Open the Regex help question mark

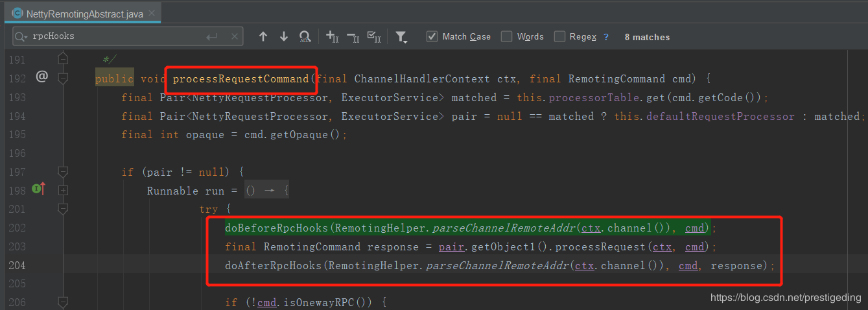(x=606, y=37)
